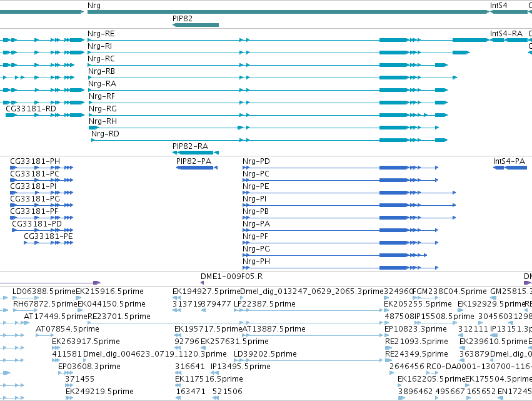Click the PIP82-RA transcript label

pos(190,146)
